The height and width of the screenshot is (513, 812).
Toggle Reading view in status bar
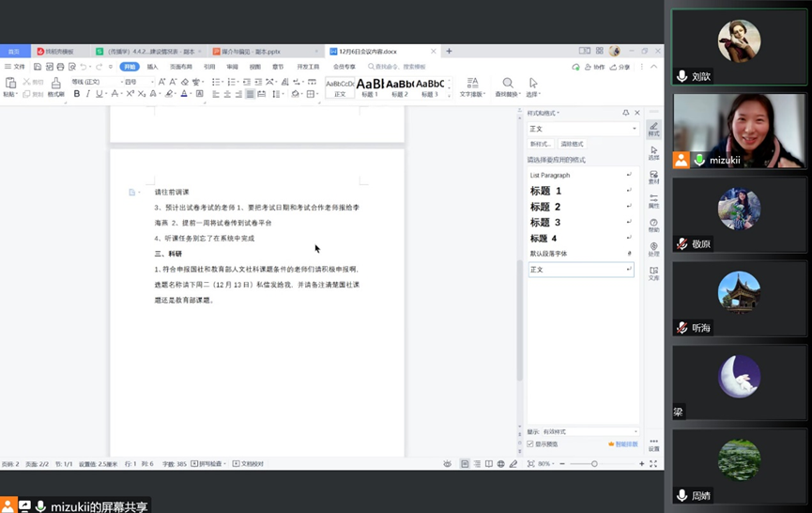click(489, 464)
